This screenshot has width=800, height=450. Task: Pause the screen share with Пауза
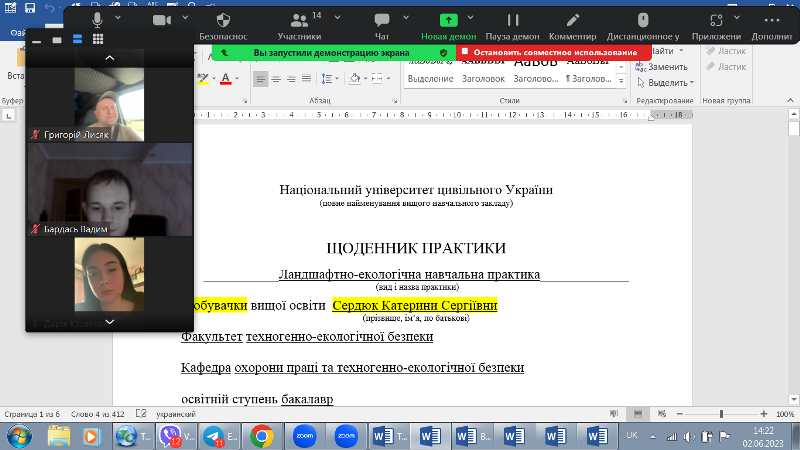point(512,19)
